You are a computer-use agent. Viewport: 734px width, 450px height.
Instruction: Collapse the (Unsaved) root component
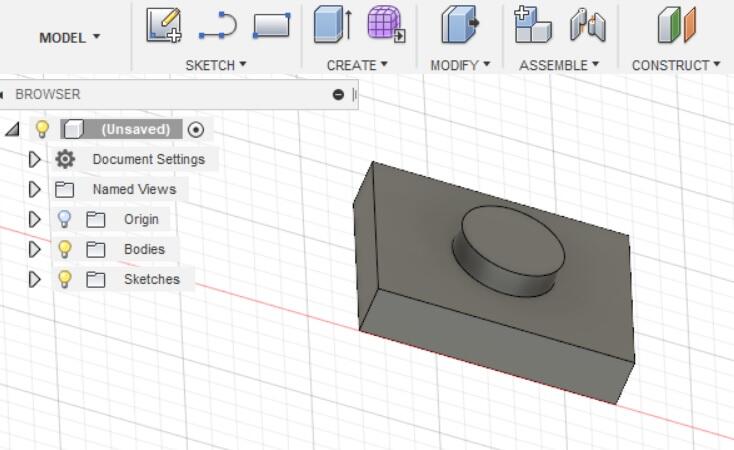[x=12, y=129]
